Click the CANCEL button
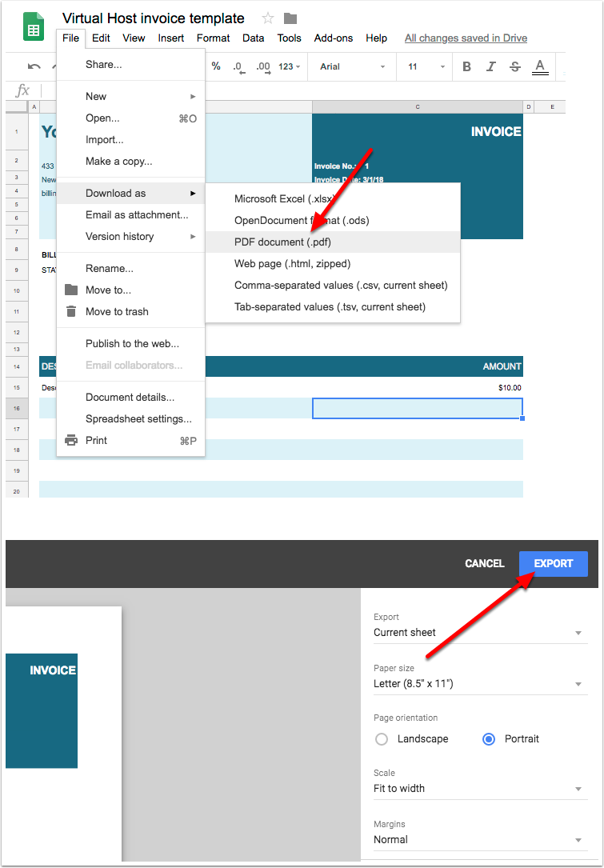 point(485,563)
